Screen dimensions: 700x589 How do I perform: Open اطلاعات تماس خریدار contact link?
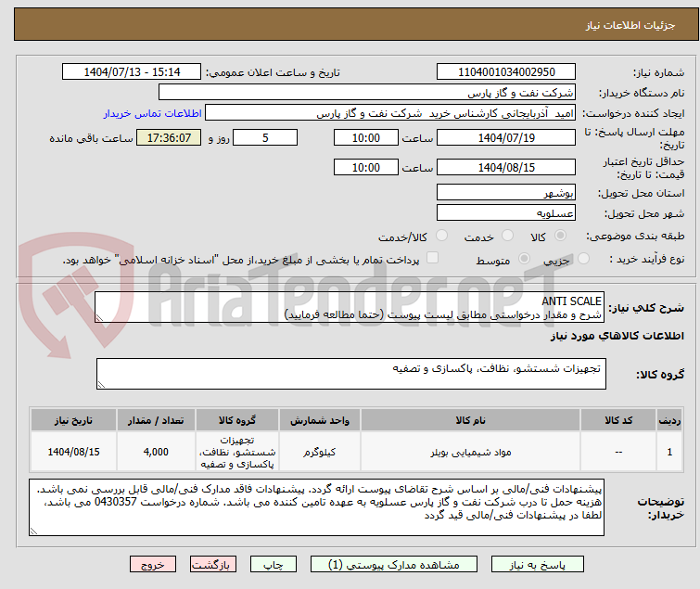[153, 113]
